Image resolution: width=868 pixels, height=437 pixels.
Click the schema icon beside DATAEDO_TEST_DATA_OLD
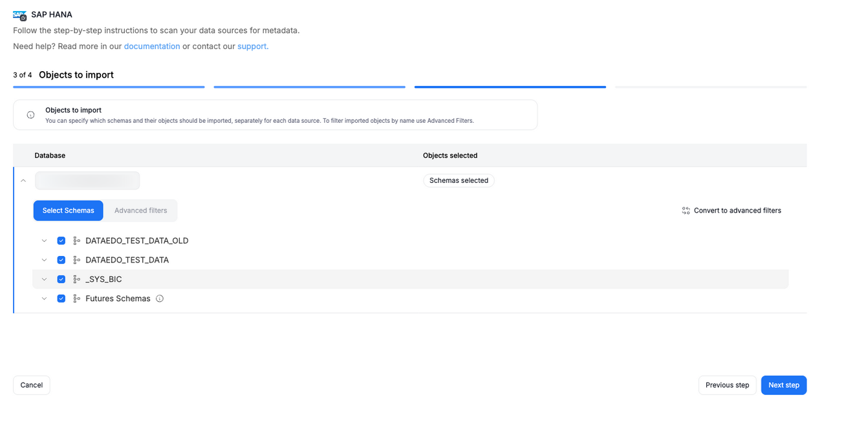click(76, 240)
